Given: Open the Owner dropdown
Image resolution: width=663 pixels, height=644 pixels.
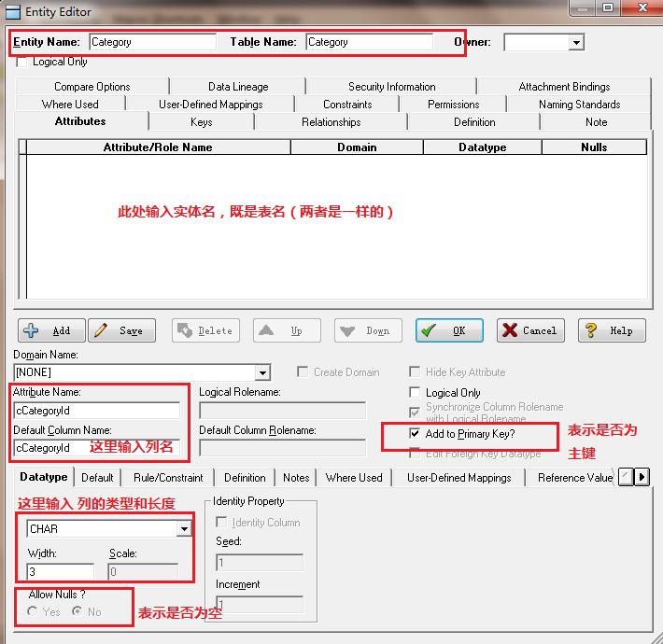Looking at the screenshot, I should click(x=576, y=42).
